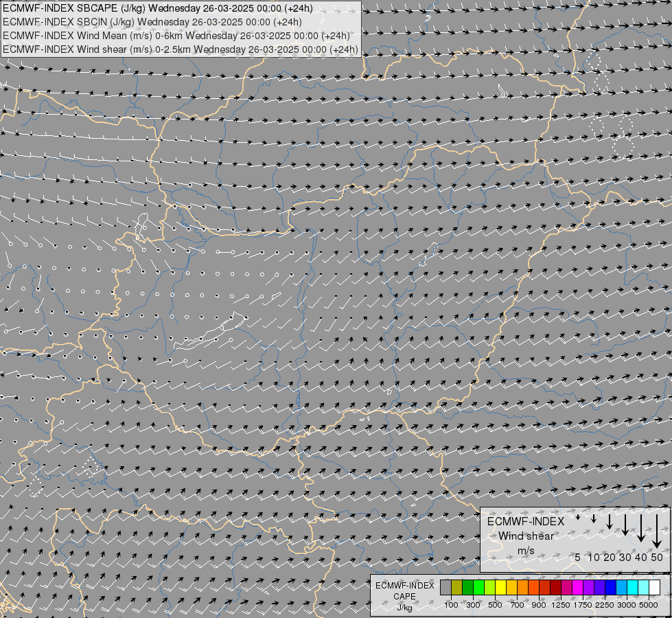Click the 900 CAPE scale value
The image size is (672, 618).
point(539,605)
